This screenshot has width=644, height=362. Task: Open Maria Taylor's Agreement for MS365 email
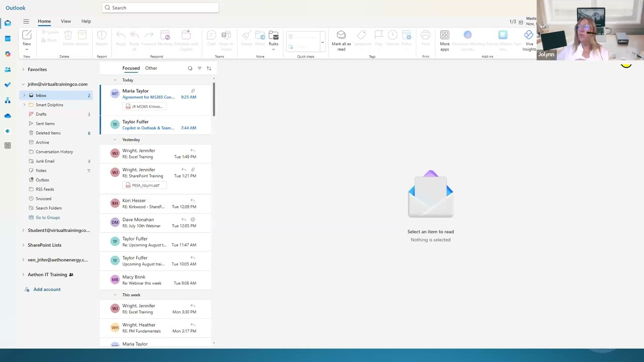click(x=155, y=100)
